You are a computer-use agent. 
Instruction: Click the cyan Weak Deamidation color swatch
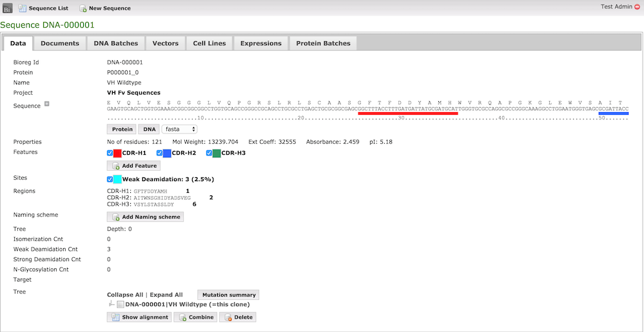(117, 179)
